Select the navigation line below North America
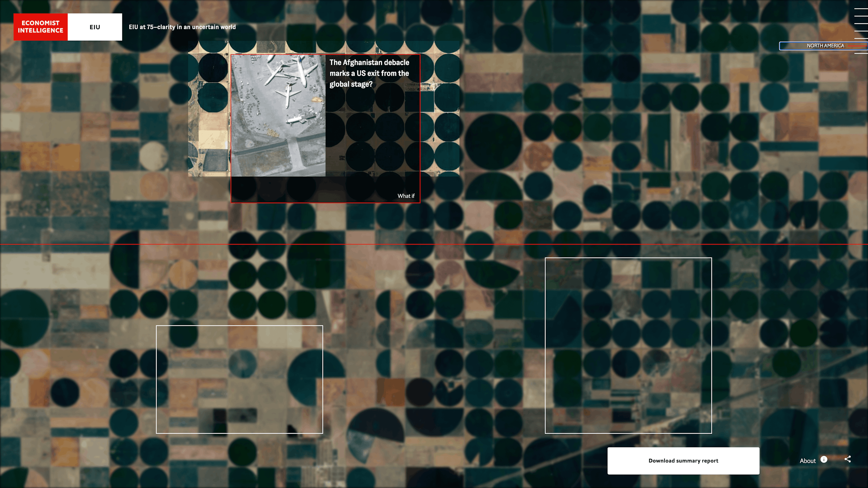 tap(861, 53)
